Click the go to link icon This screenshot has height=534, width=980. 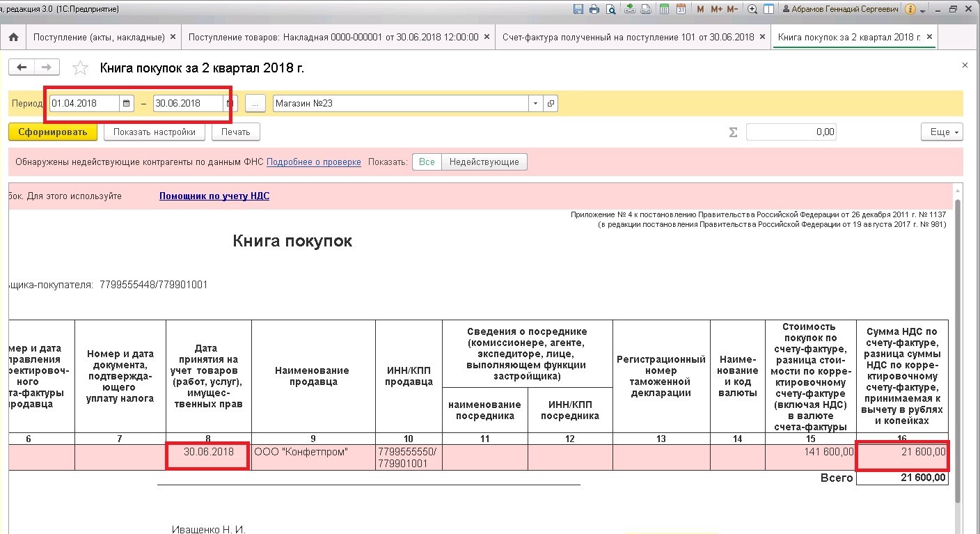(646, 10)
